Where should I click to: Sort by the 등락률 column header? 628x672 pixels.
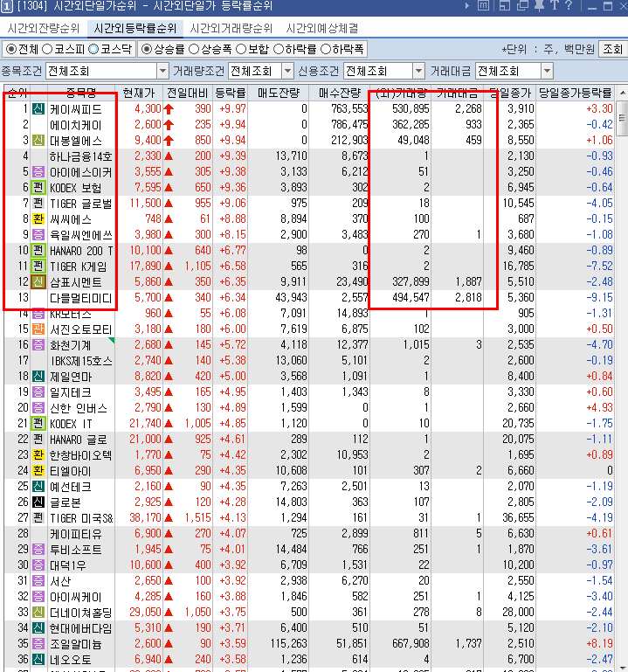pos(231,93)
